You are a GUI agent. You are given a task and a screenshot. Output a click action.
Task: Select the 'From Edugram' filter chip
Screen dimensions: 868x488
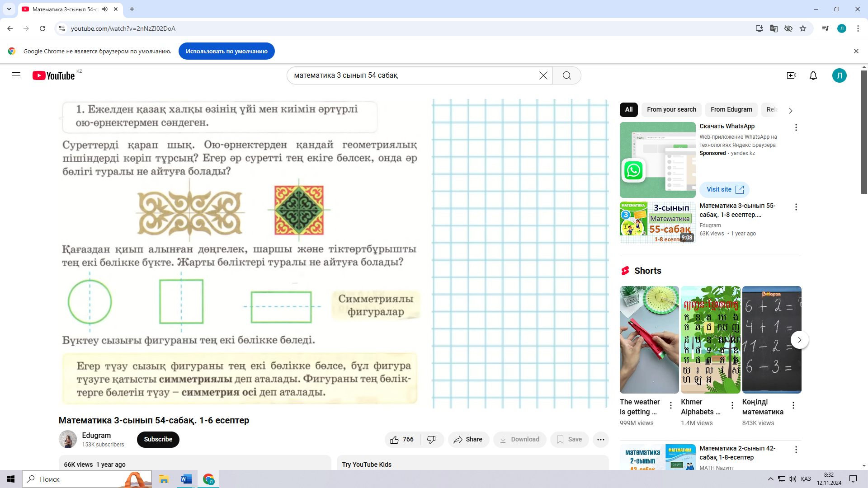731,109
